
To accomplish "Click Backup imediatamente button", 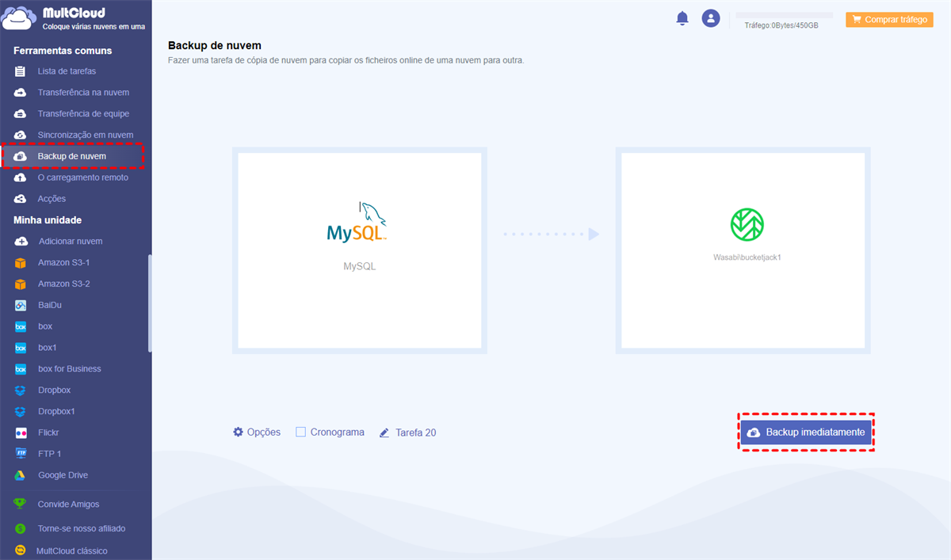I will (807, 432).
